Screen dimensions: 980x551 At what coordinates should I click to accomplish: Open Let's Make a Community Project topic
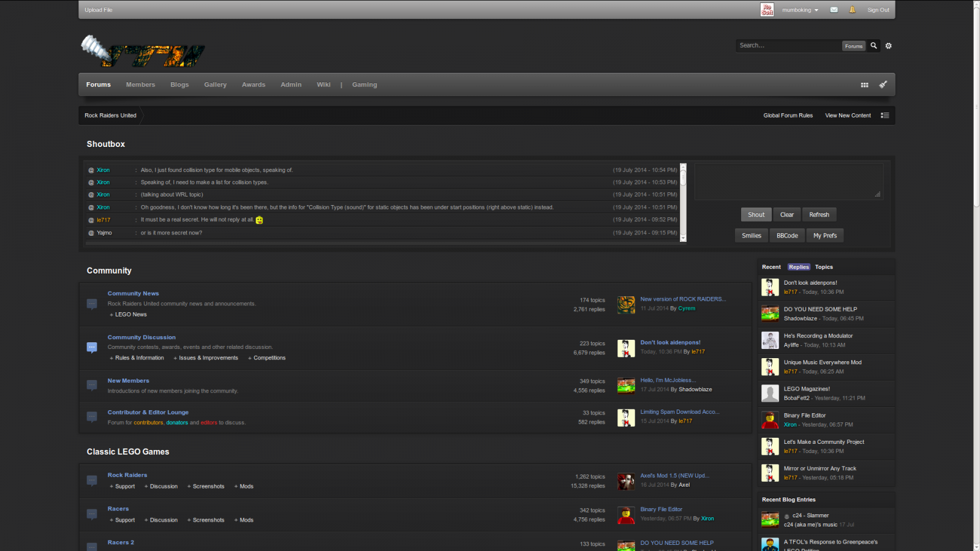[x=824, y=442]
